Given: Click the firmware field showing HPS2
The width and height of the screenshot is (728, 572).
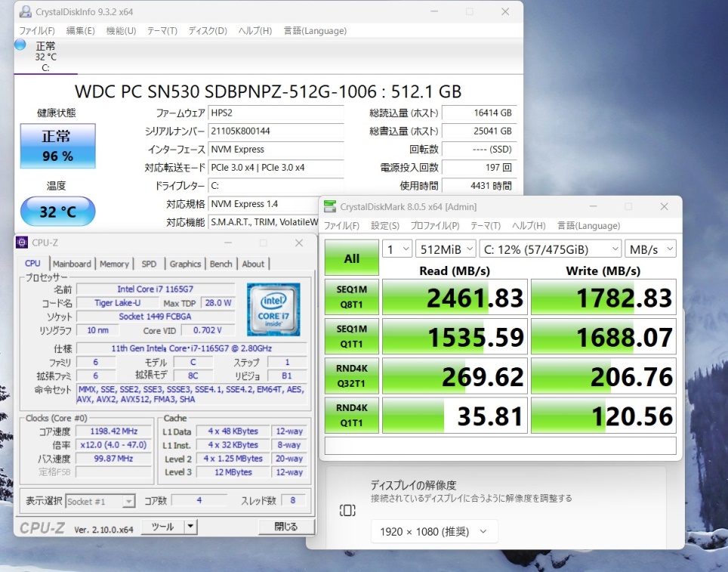Looking at the screenshot, I should pos(276,113).
